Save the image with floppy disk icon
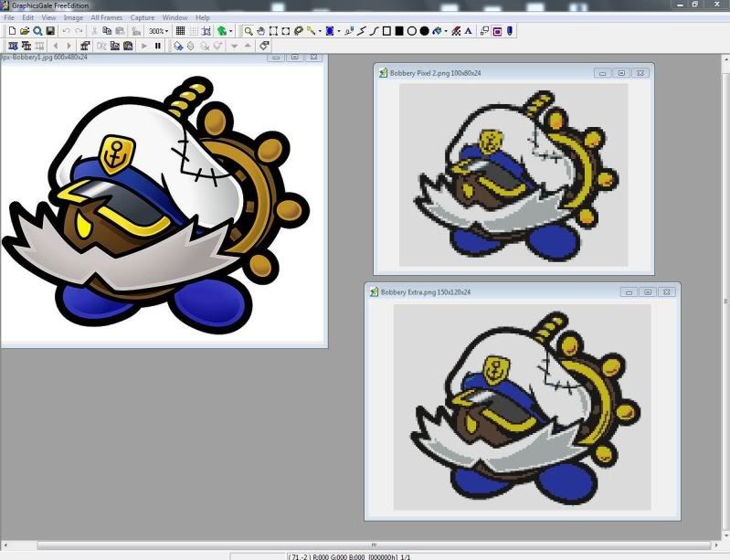 [x=50, y=31]
